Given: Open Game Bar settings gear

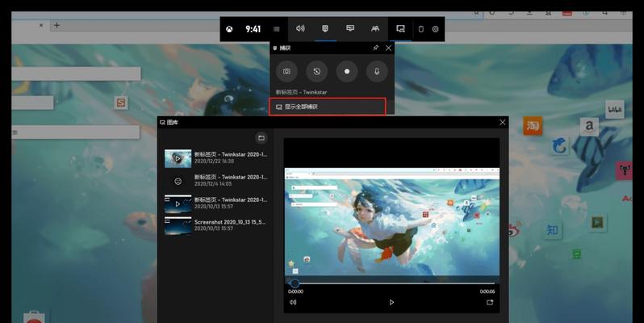Looking at the screenshot, I should tap(435, 29).
